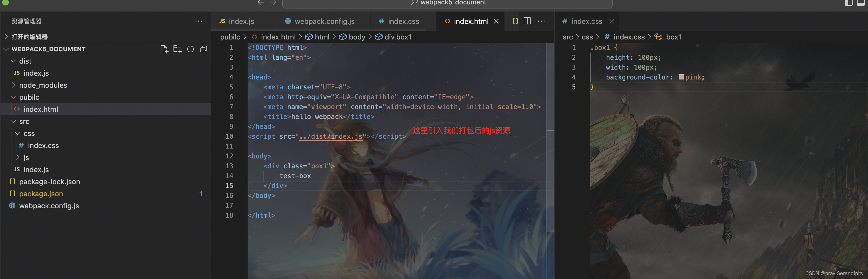
Task: Close the right-side index.css tab
Action: (x=611, y=21)
